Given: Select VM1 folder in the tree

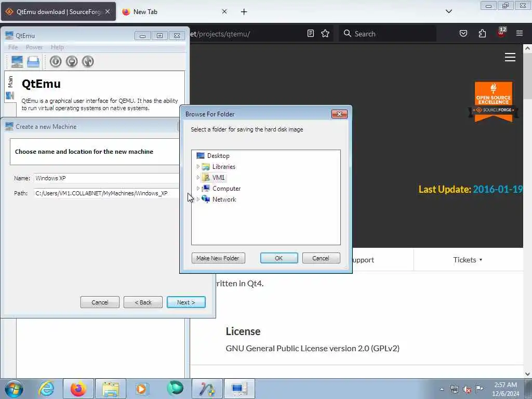Looking at the screenshot, I should [218, 178].
